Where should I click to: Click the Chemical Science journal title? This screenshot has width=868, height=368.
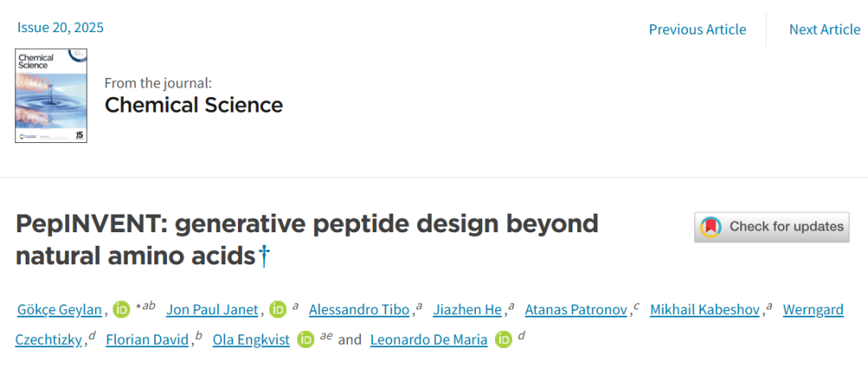pyautogui.click(x=194, y=104)
